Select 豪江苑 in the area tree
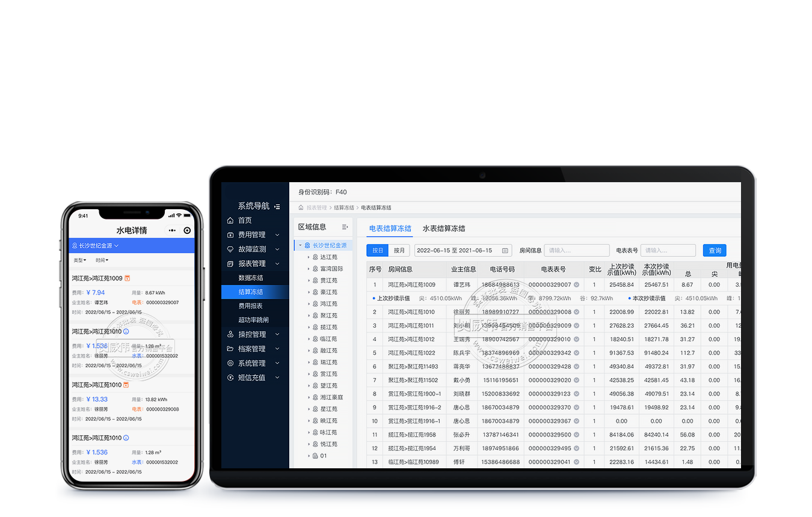 pos(328,292)
